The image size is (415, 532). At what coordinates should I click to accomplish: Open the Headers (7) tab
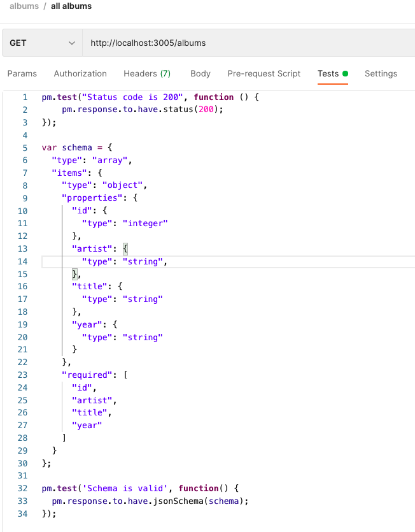coord(147,74)
